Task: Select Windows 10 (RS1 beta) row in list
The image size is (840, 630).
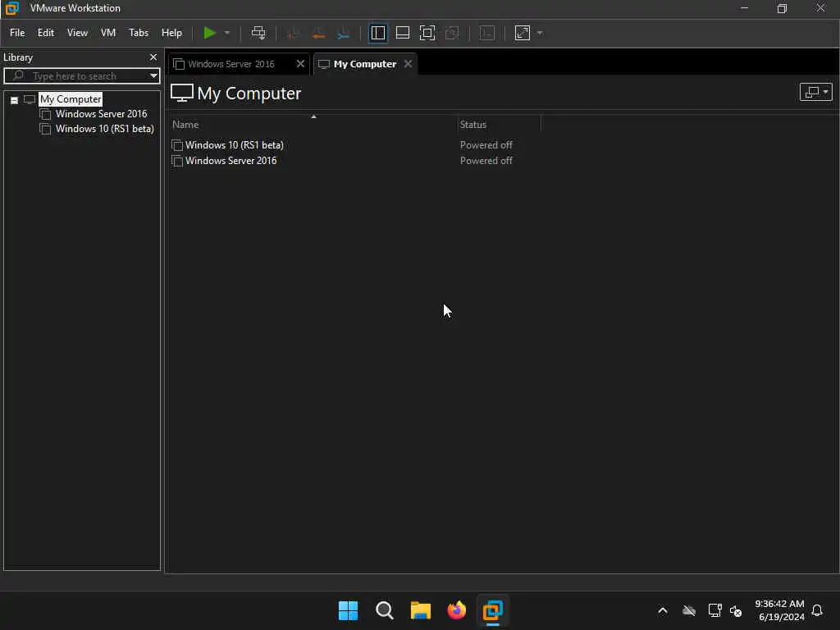Action: coord(234,145)
